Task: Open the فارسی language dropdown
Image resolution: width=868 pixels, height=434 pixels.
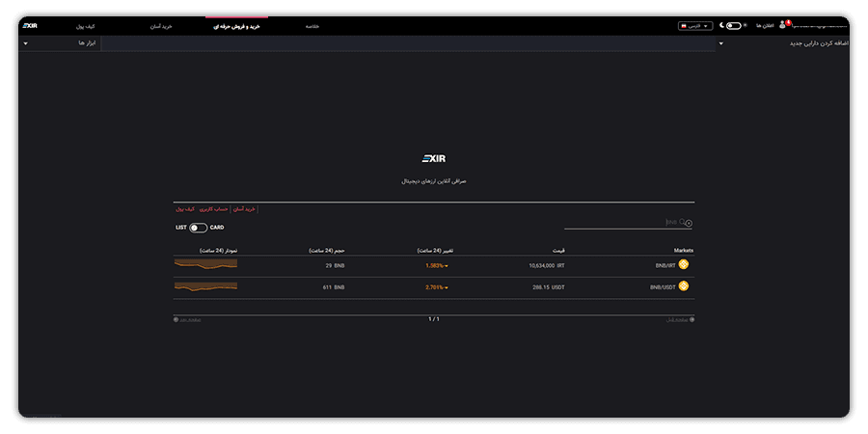Action: pyautogui.click(x=695, y=25)
